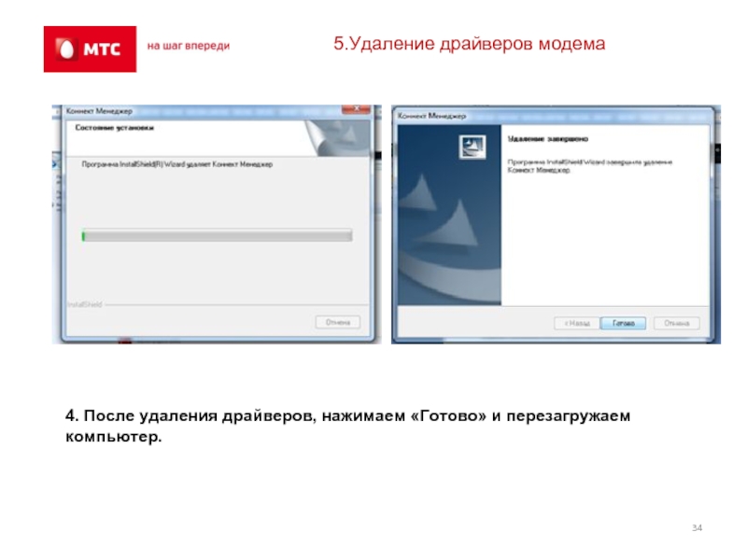Click the "< Назад" button
This screenshot has width=747, height=560.
[x=576, y=323]
